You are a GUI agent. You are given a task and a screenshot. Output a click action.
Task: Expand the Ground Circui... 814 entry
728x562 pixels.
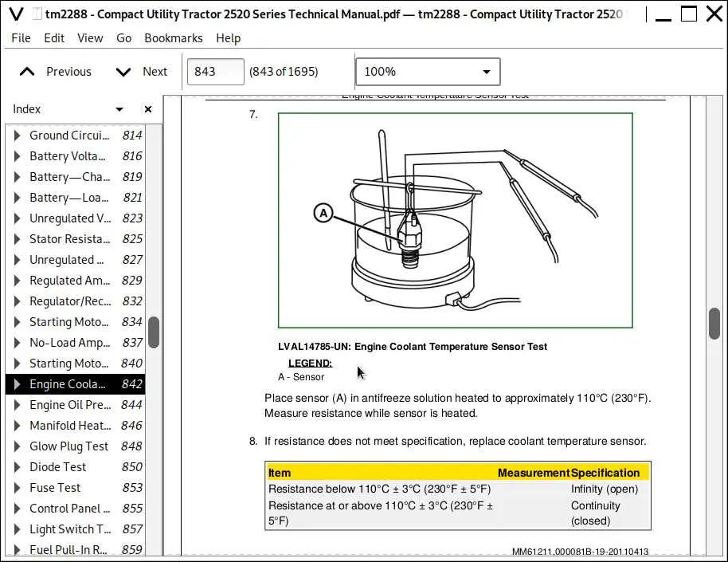[x=18, y=136]
